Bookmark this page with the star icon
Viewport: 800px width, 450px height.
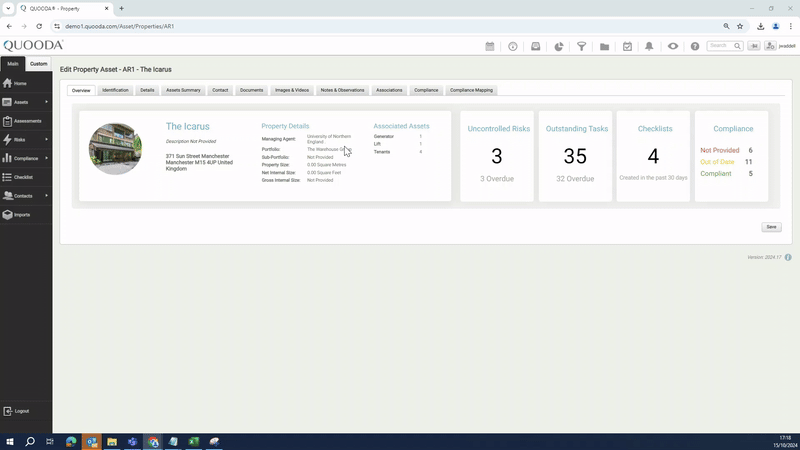(740, 26)
